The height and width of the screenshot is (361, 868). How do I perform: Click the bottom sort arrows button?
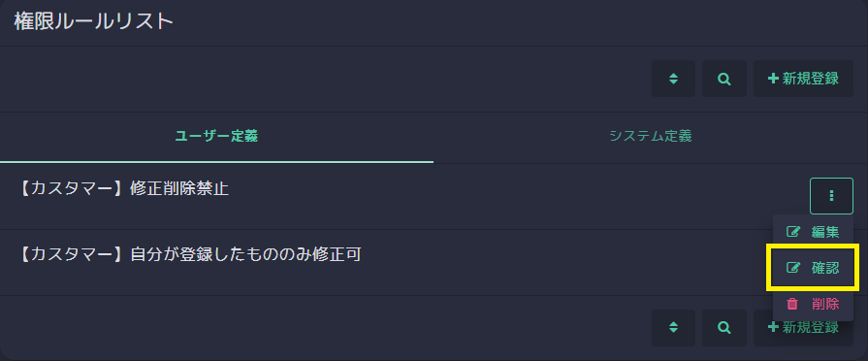(673, 328)
